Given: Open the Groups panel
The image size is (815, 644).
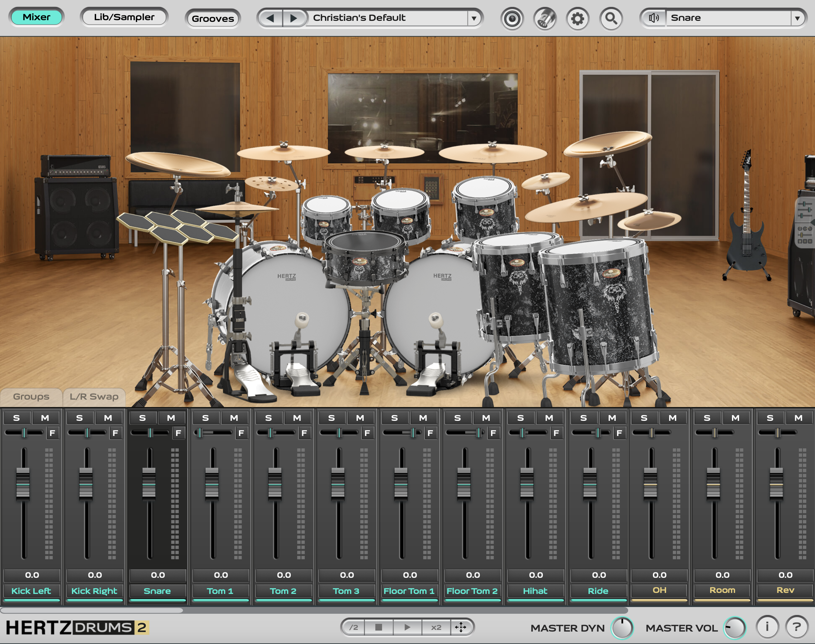Looking at the screenshot, I should pyautogui.click(x=31, y=396).
